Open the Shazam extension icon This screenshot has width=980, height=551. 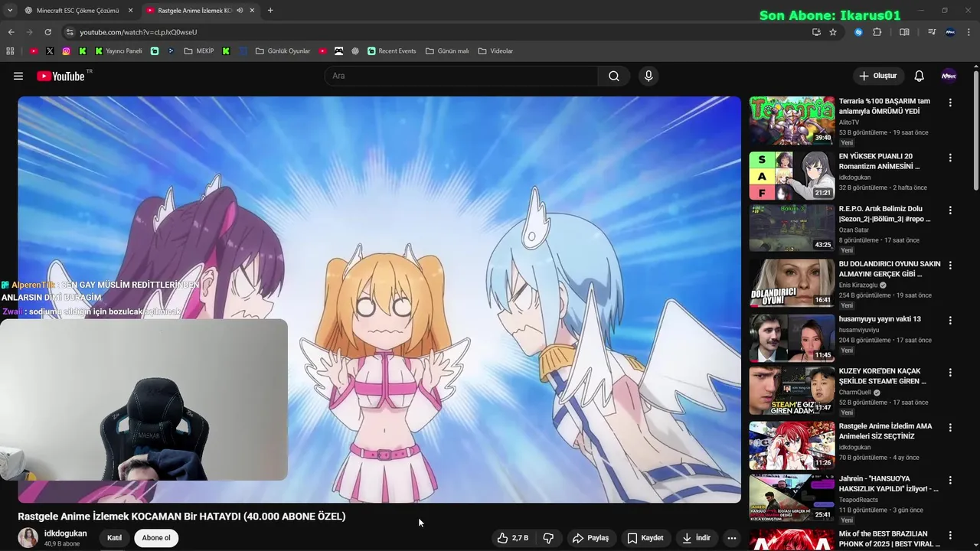(858, 32)
